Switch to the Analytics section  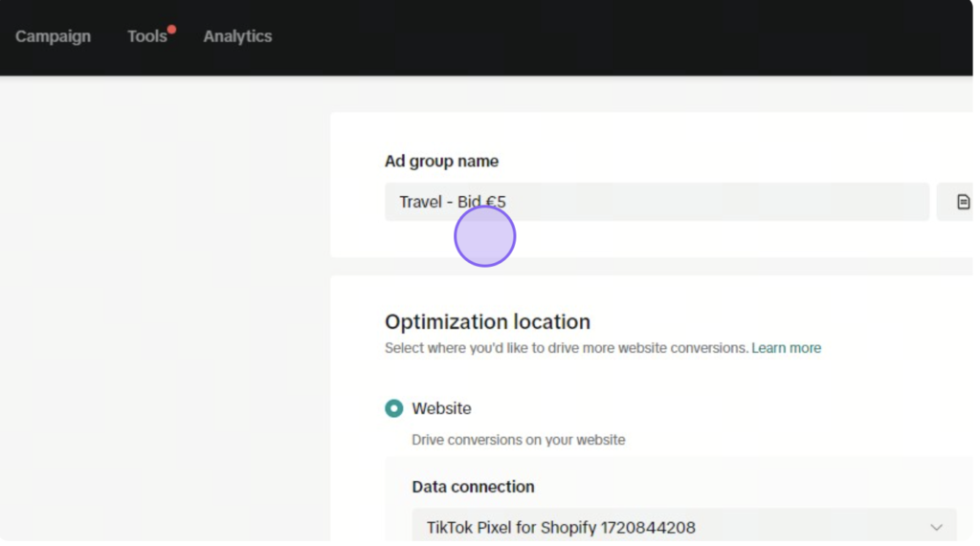point(237,36)
